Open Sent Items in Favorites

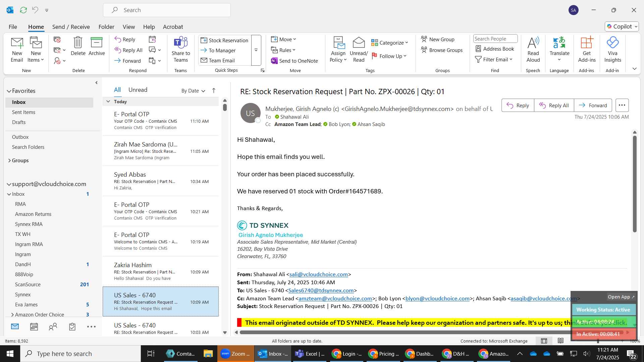pyautogui.click(x=23, y=112)
